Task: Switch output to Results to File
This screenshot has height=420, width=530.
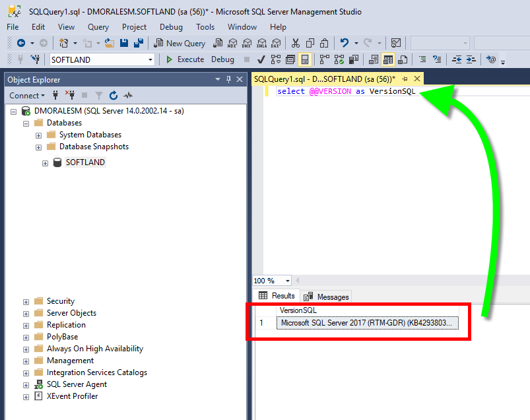Action: [x=403, y=60]
